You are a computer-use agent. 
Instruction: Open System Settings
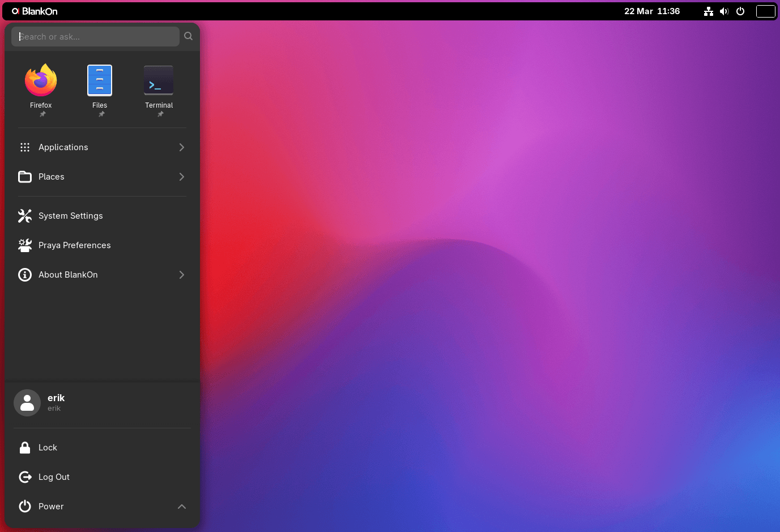70,216
